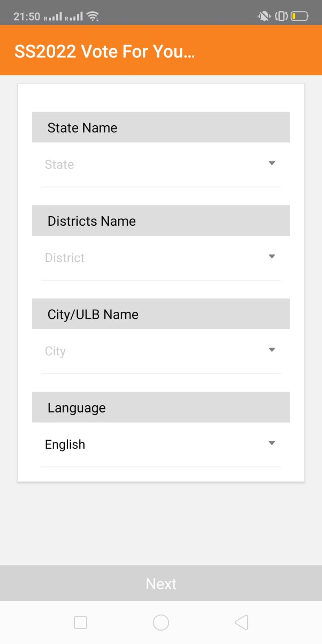Viewport: 322px width, 644px height.
Task: Select the City placeholder field
Action: [55, 351]
